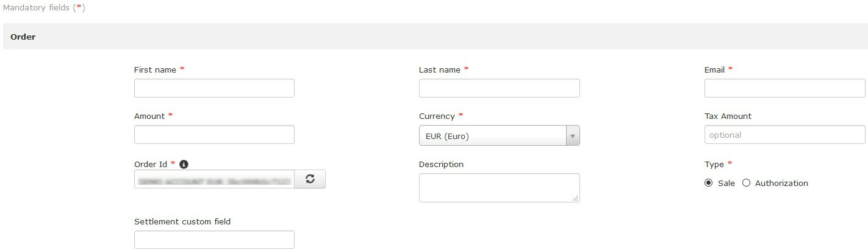
Task: Click the Order Id info icon
Action: point(184,165)
